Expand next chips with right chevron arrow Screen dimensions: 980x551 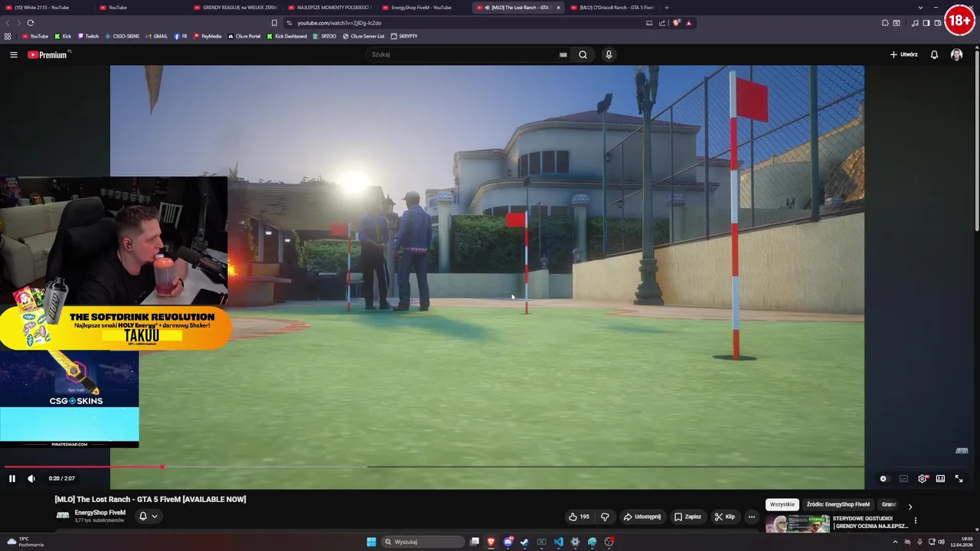(910, 506)
